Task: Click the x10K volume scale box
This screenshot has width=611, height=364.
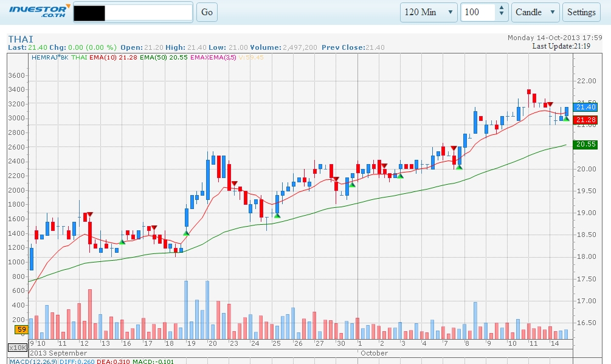Action: pos(18,347)
